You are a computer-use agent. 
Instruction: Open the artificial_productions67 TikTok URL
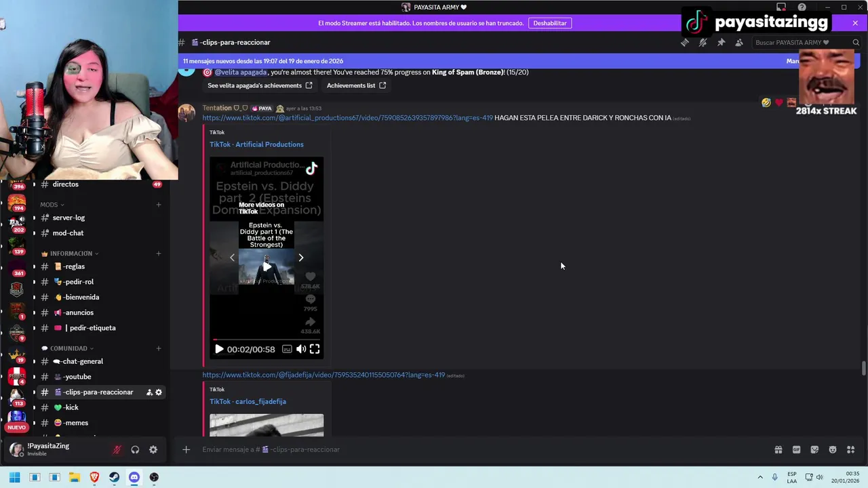tap(347, 118)
